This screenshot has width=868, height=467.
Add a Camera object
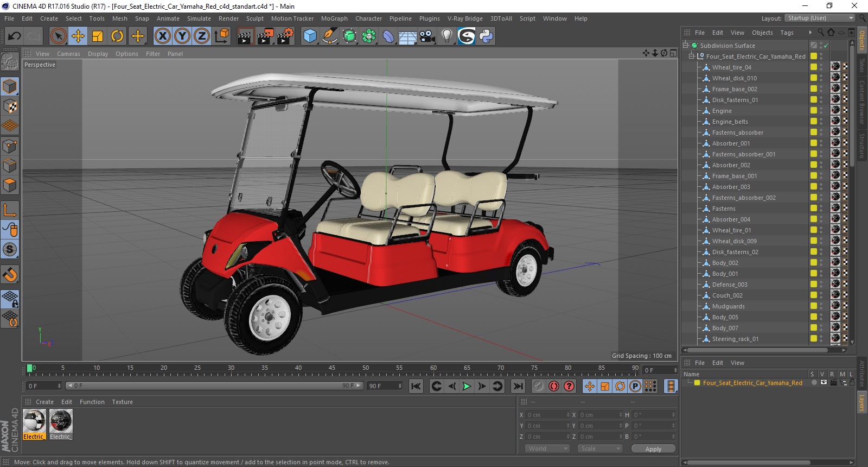click(427, 36)
